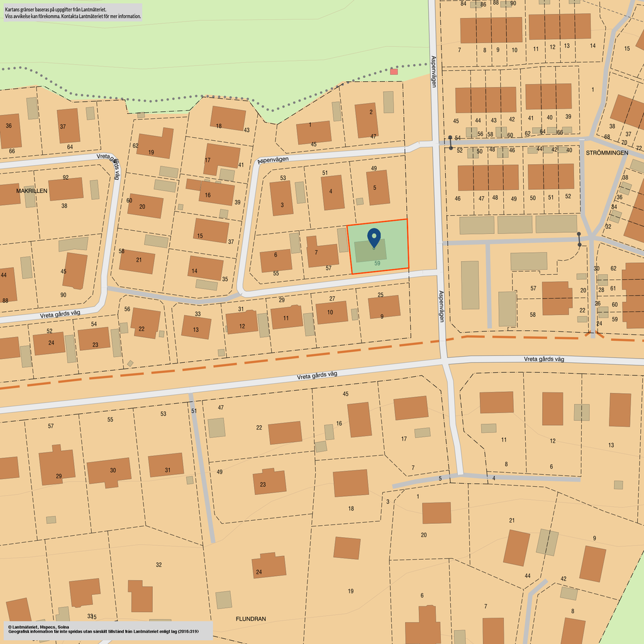Select the L-shaped building numbered 19
The image size is (644, 644).
coord(155,144)
